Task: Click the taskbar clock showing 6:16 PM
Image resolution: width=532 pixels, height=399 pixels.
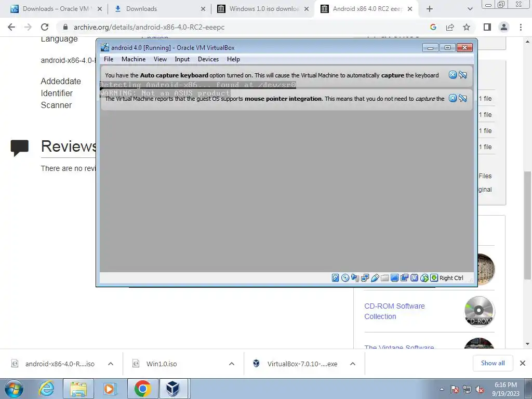Action: pos(506,389)
